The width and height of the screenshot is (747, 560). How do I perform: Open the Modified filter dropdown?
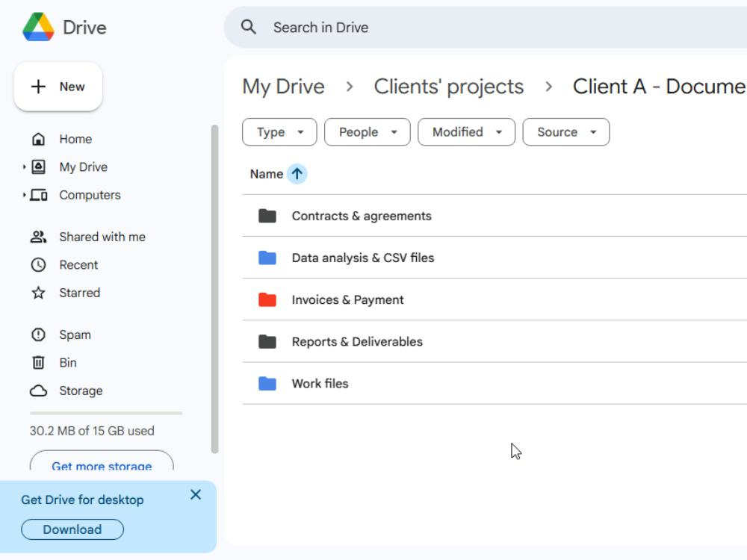pyautogui.click(x=466, y=132)
